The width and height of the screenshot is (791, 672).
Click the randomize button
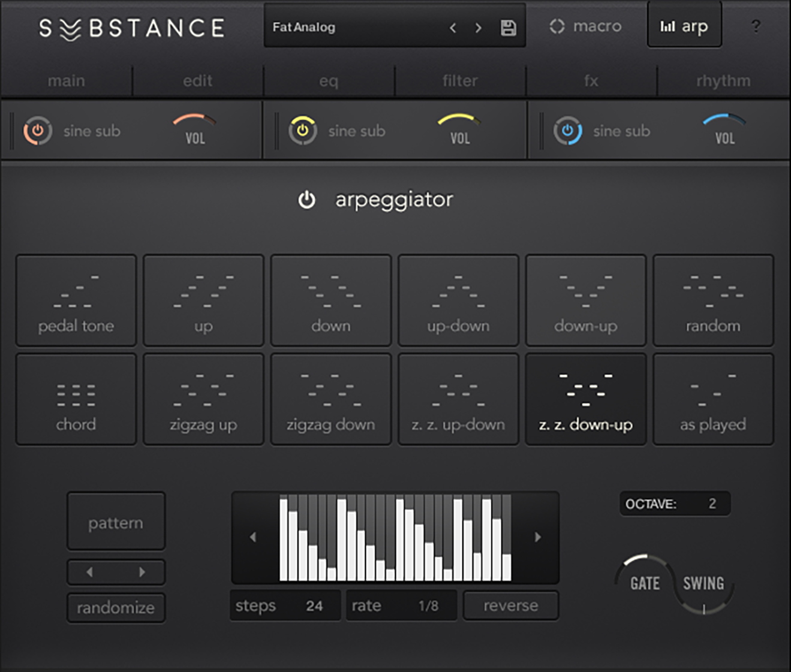click(115, 607)
